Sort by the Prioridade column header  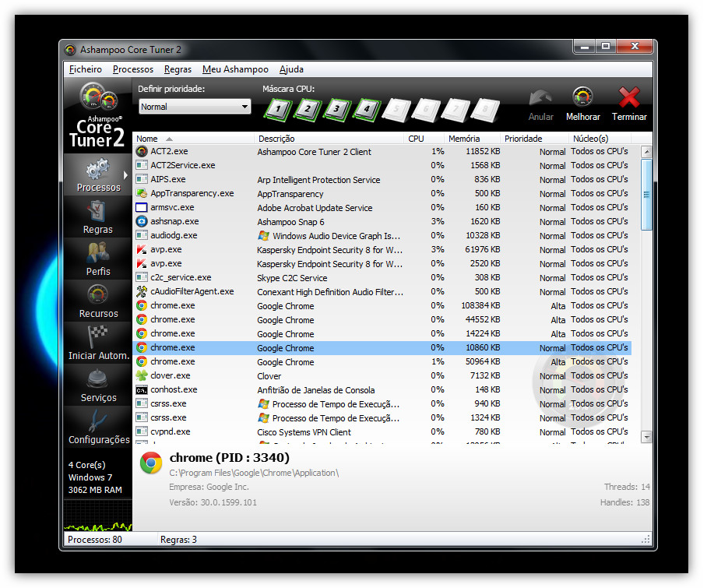click(534, 139)
